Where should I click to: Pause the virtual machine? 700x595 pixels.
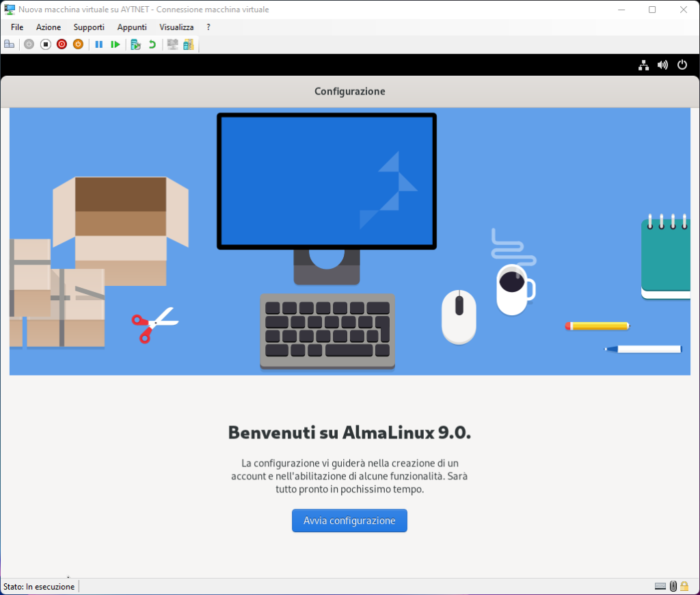pos(99,44)
